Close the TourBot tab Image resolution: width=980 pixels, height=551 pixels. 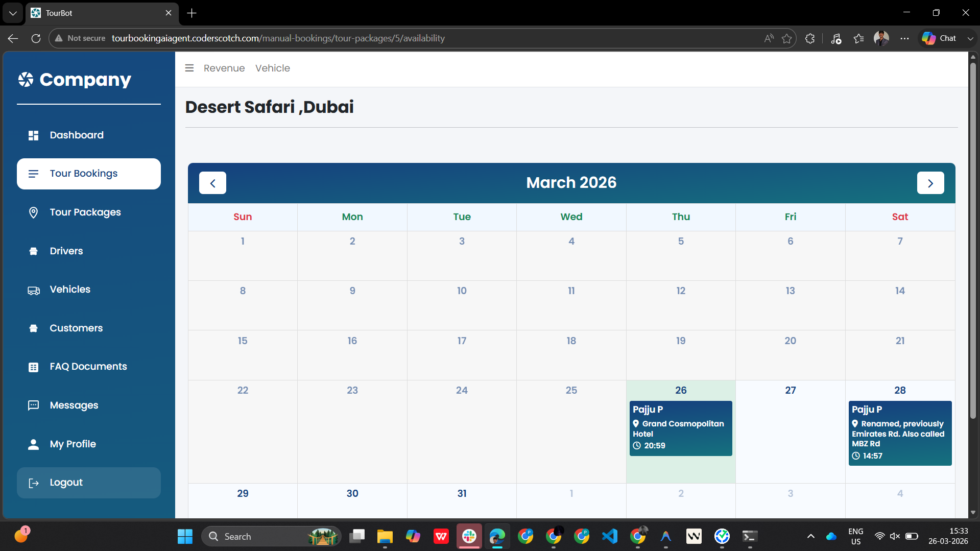coord(169,13)
